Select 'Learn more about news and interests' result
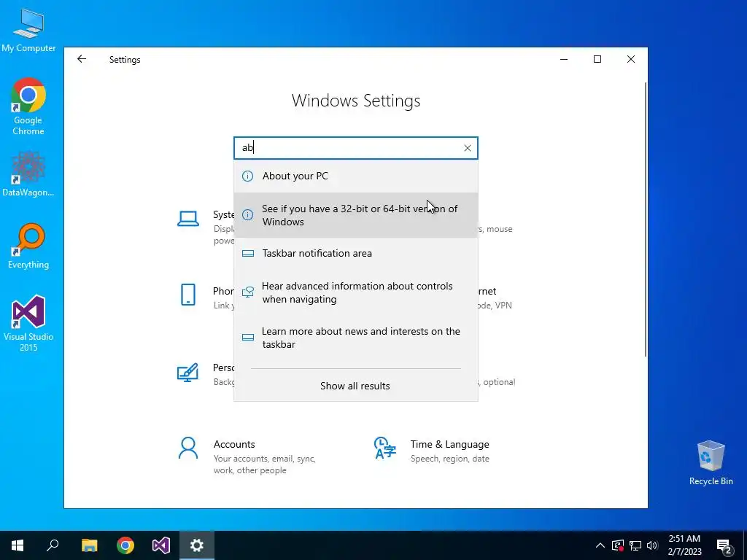This screenshot has height=560, width=747. (x=356, y=338)
